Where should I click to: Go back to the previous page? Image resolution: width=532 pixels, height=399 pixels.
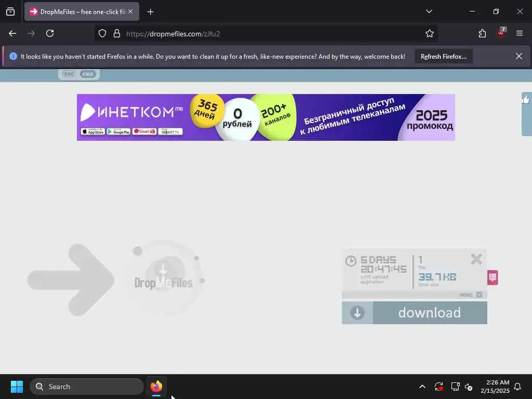coord(12,34)
